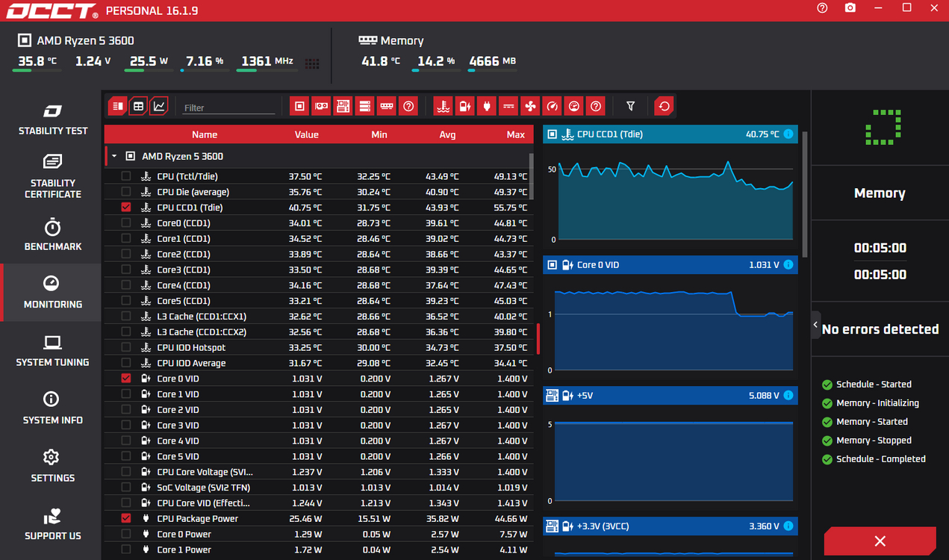
Task: Click the info icon on +5V graph
Action: click(x=788, y=396)
